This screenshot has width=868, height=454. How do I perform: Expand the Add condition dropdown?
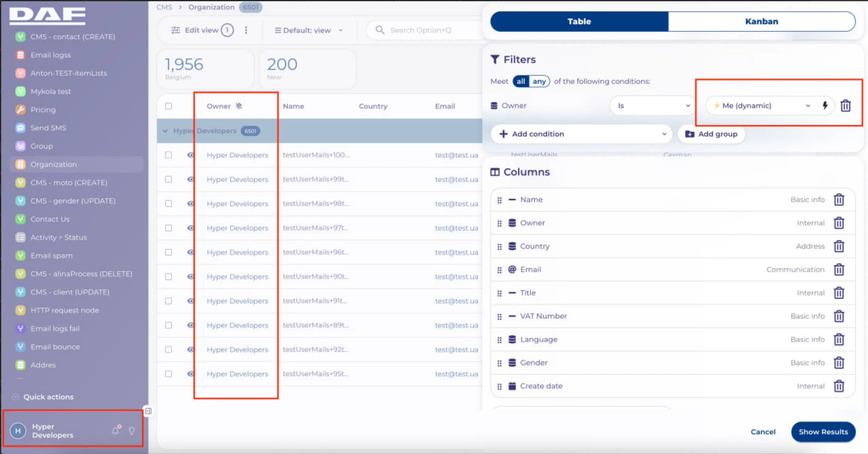(581, 134)
